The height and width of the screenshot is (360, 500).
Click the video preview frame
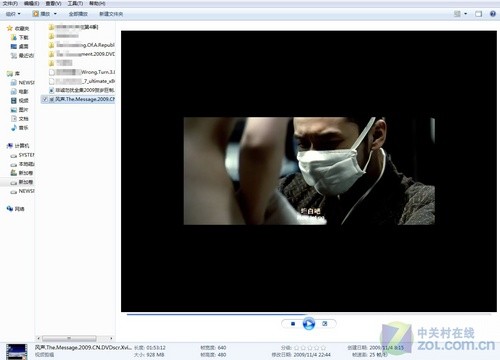point(309,171)
